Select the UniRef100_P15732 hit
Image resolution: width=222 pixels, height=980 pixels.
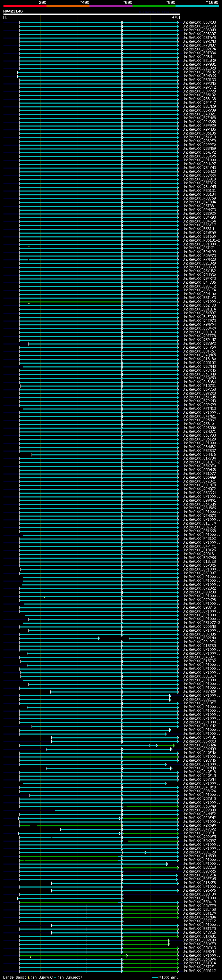(199, 661)
